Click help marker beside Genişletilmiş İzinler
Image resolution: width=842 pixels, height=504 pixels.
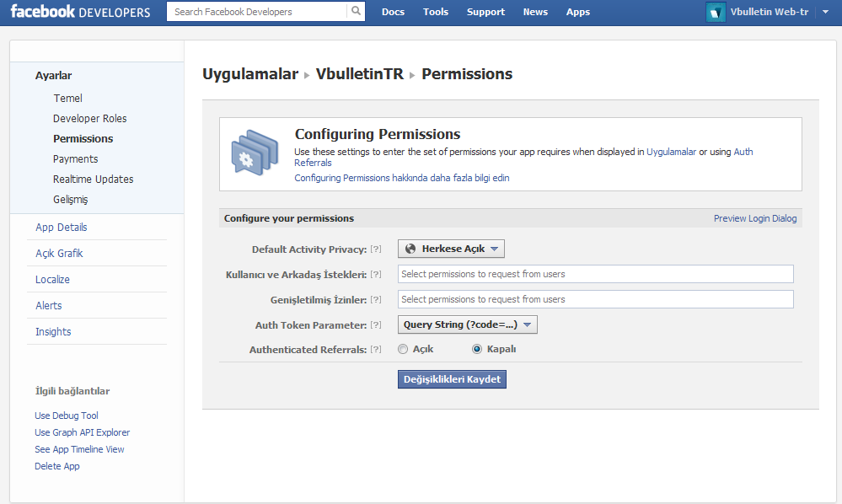point(376,300)
